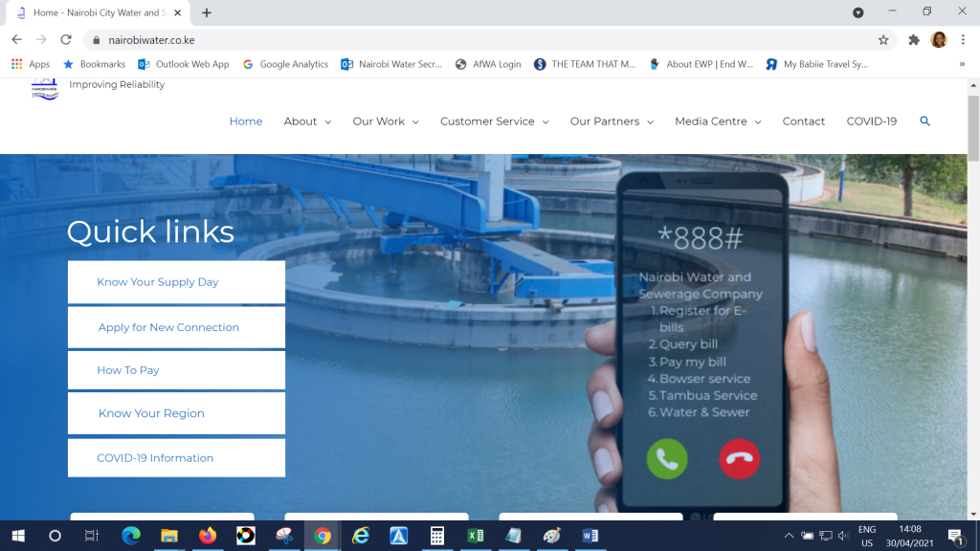Click the page vertical scrollbar thumb

973,129
